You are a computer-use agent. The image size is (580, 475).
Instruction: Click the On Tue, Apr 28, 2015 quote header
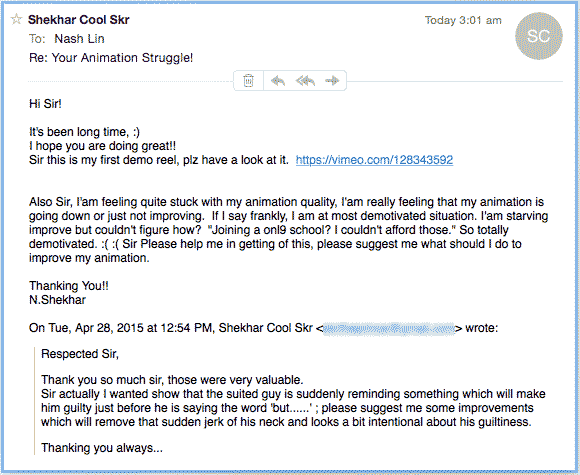[263, 328]
